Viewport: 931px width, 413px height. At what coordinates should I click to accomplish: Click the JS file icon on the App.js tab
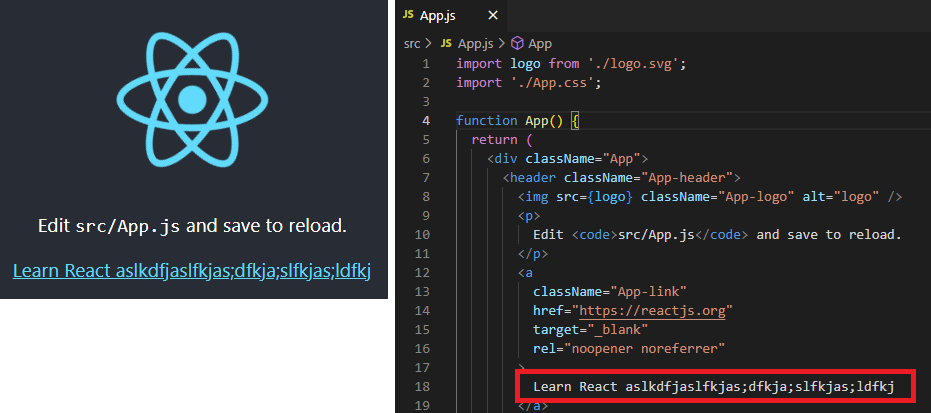point(407,15)
